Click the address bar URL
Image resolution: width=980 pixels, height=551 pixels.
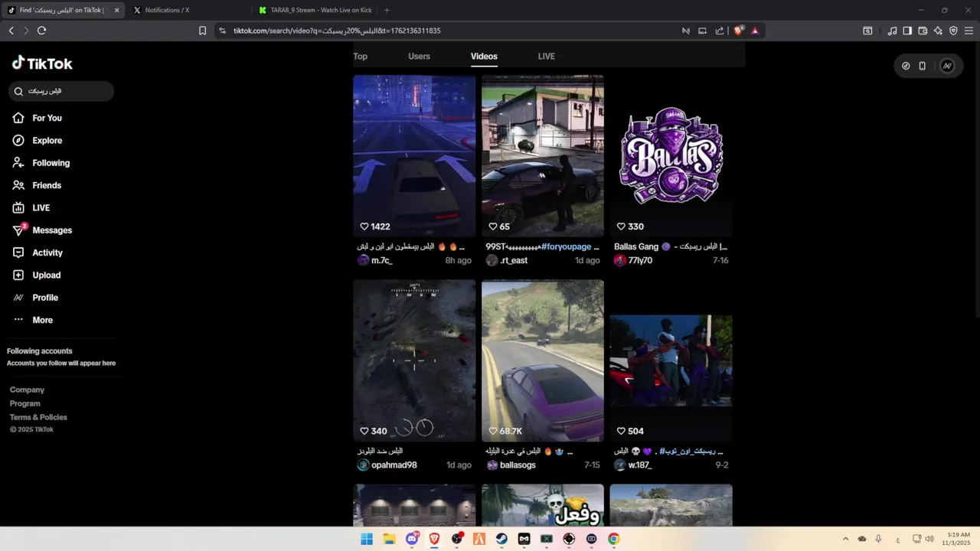point(337,31)
